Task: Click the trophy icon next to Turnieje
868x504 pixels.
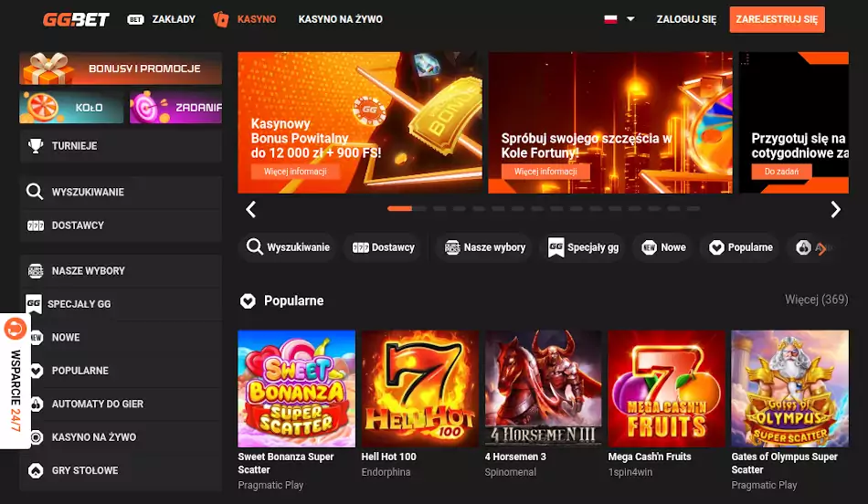Action: [x=36, y=145]
